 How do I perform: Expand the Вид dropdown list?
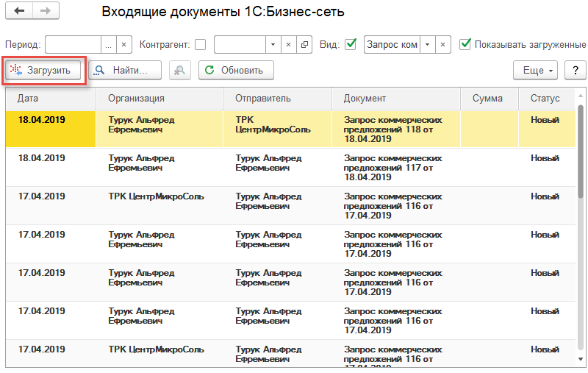(427, 45)
